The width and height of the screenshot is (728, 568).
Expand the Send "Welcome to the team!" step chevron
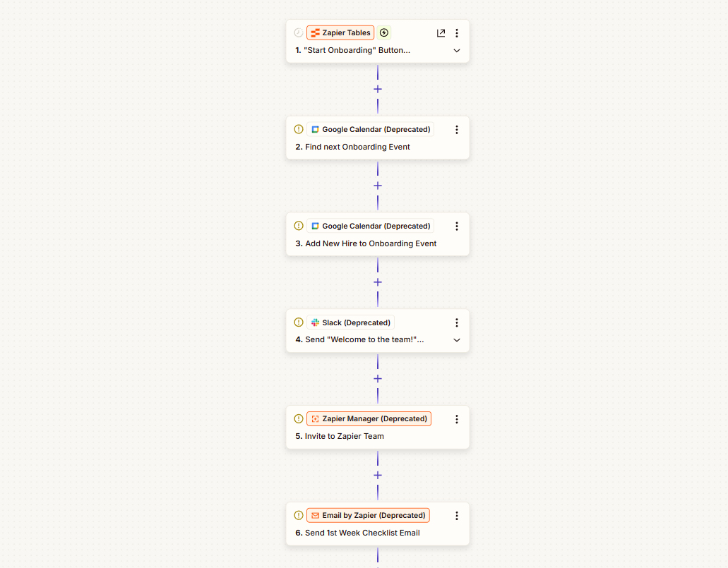[x=457, y=340]
